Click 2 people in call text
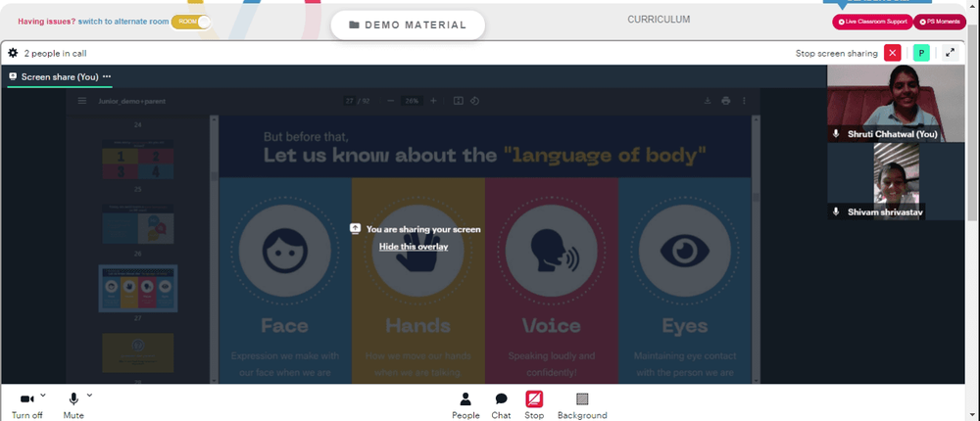The height and width of the screenshot is (421, 980). click(55, 54)
